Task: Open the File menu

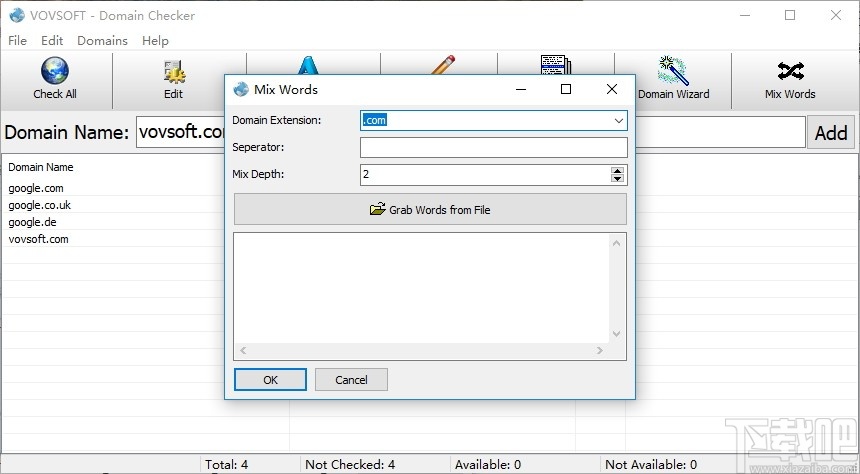Action: click(x=18, y=41)
